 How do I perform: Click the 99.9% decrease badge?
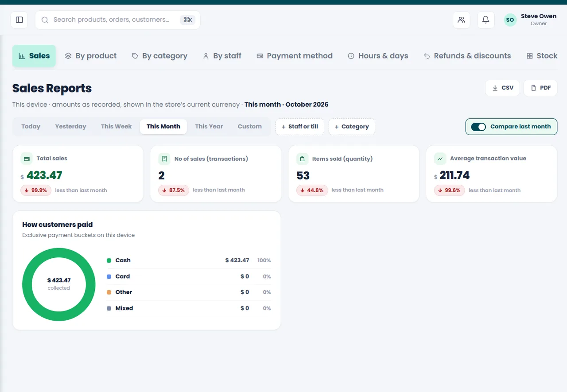click(36, 190)
